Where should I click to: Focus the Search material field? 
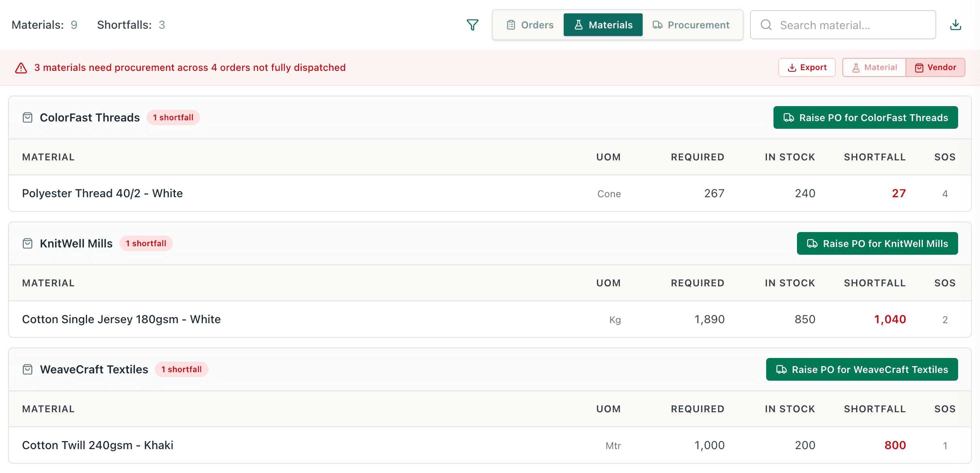click(843, 25)
